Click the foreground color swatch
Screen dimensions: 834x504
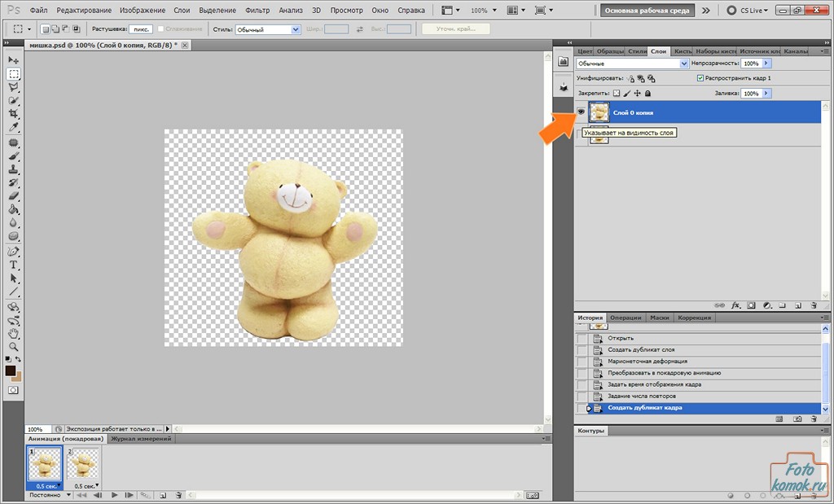11,370
